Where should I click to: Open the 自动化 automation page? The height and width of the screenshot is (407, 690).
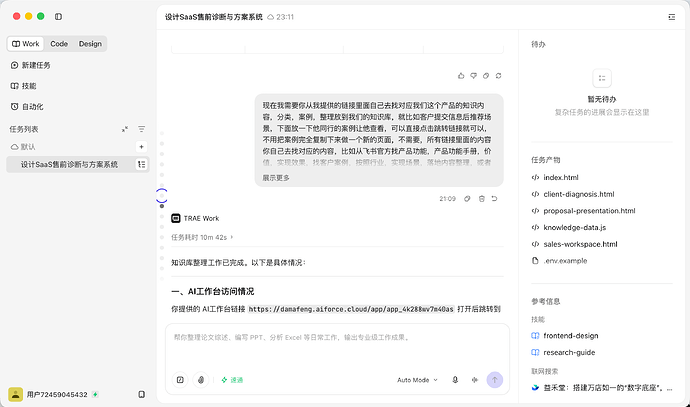[x=27, y=106]
